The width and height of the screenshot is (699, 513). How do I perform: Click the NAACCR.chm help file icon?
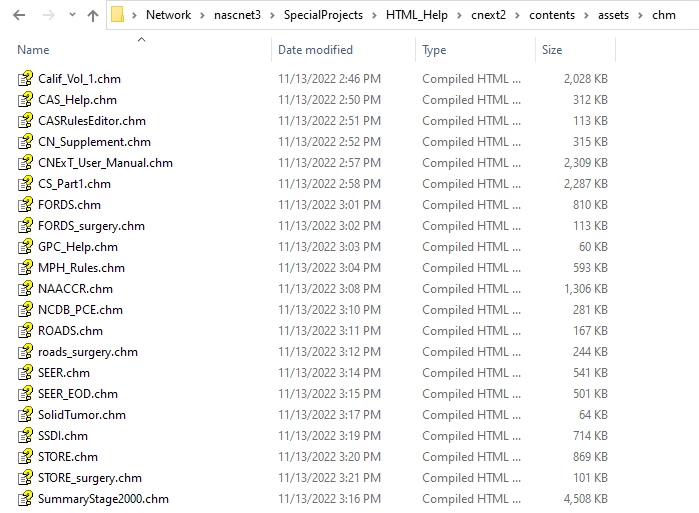[x=25, y=288]
